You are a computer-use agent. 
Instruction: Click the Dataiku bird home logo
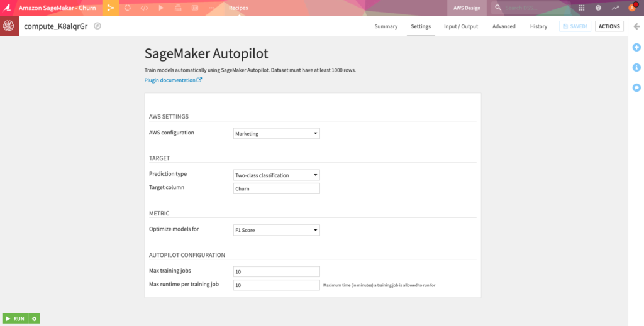pos(8,8)
